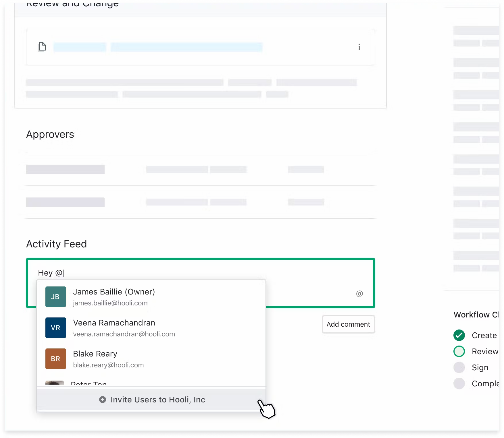Click the document file icon under Review and Change

point(42,46)
